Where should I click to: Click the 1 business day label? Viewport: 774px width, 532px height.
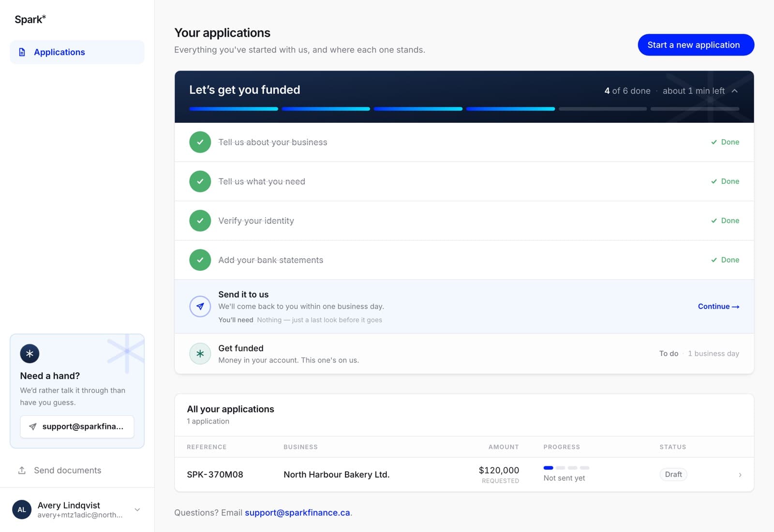click(x=714, y=354)
